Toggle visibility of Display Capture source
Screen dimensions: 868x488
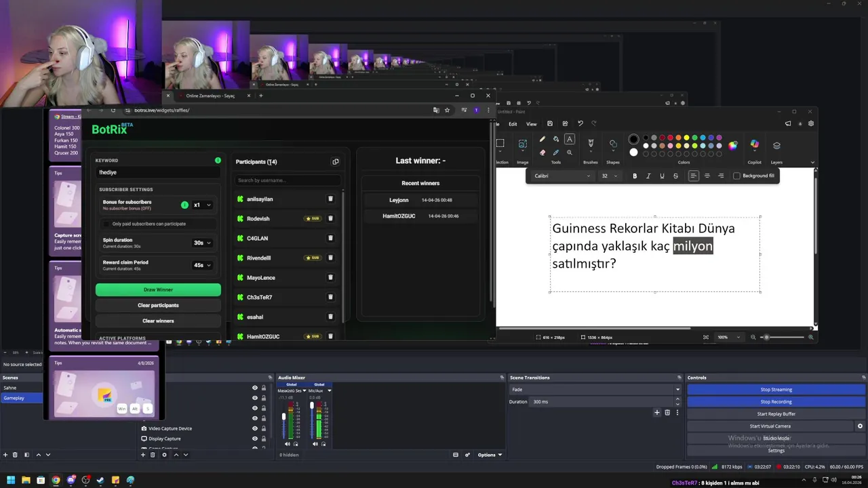pos(255,439)
